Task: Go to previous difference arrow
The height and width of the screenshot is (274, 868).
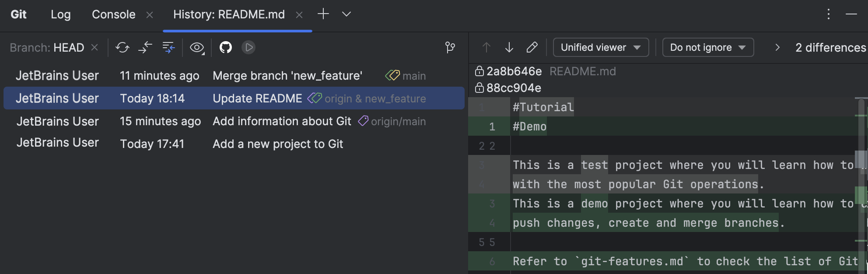Action: [x=486, y=47]
